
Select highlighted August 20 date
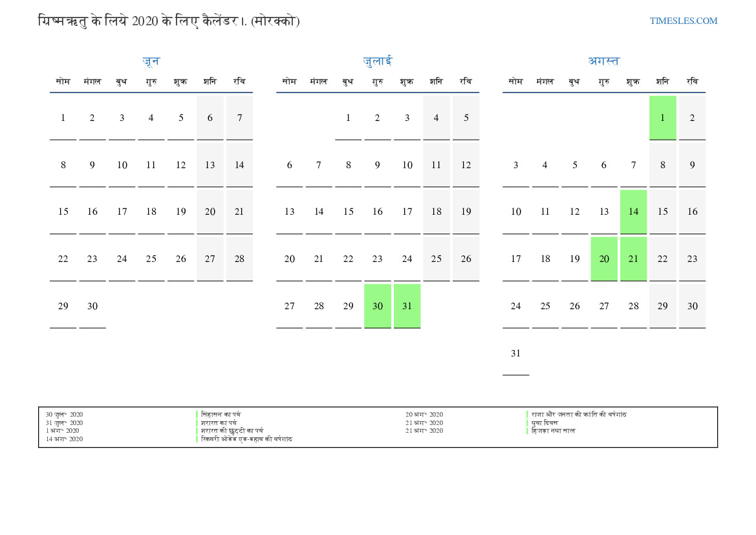coord(603,259)
